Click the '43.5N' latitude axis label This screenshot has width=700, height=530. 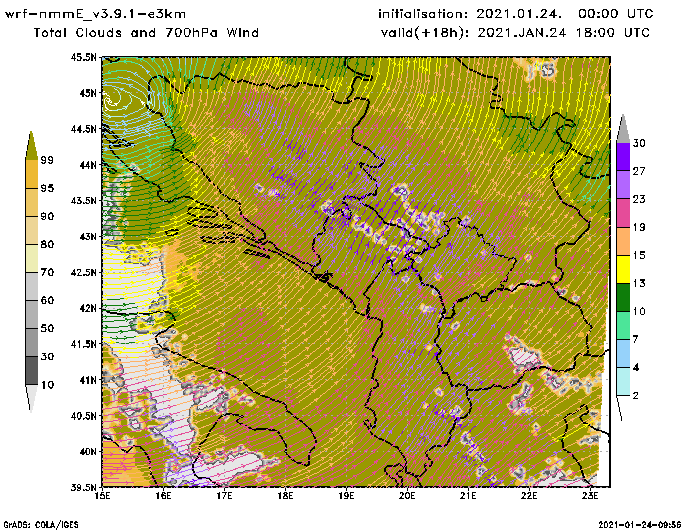click(83, 200)
